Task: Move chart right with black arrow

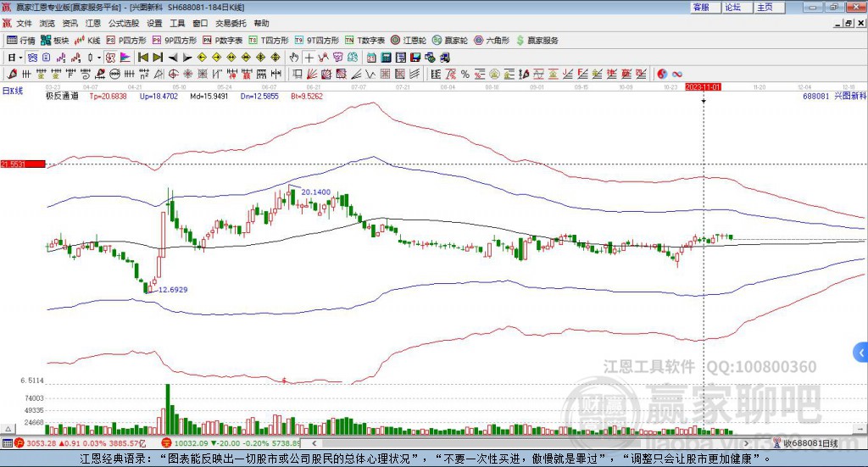Action: [x=187, y=58]
